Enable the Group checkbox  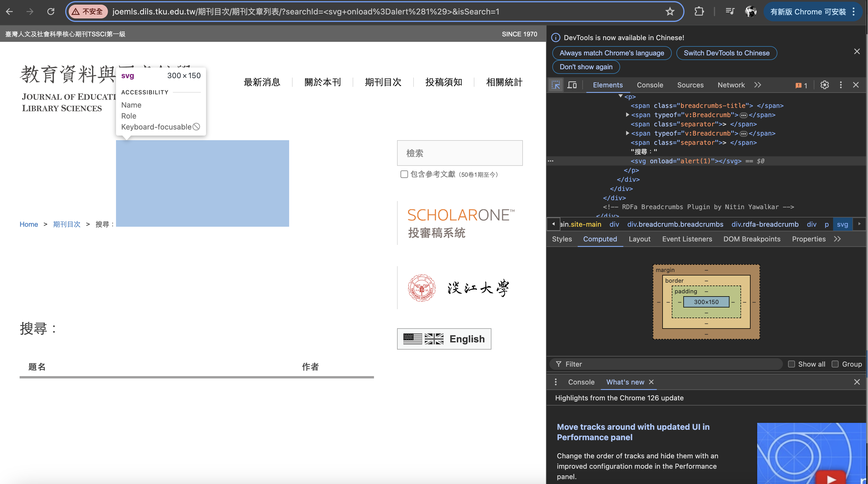[835, 364]
